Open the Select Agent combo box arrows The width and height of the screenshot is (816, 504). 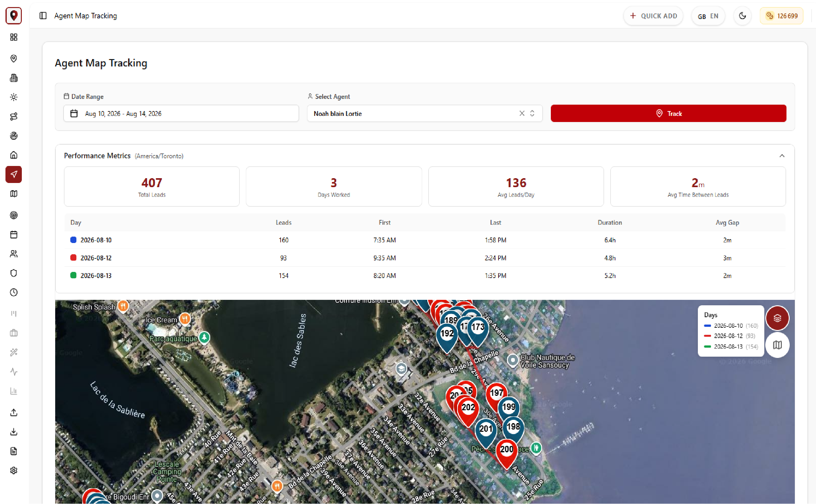[x=532, y=113]
